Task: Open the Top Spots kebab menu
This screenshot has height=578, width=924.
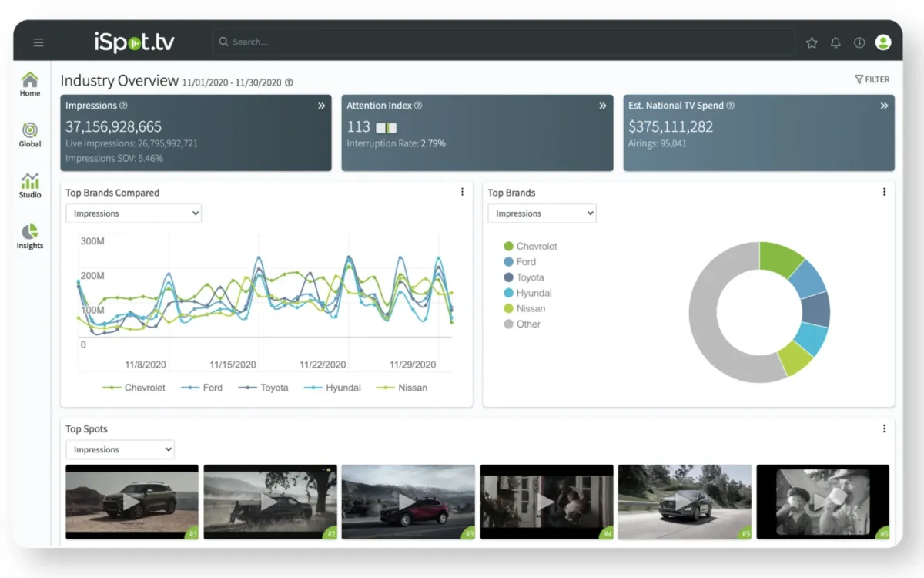Action: (884, 428)
